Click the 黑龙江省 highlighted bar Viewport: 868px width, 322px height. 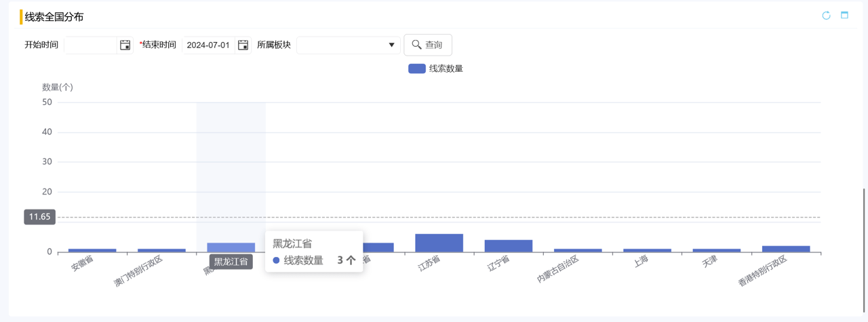231,247
